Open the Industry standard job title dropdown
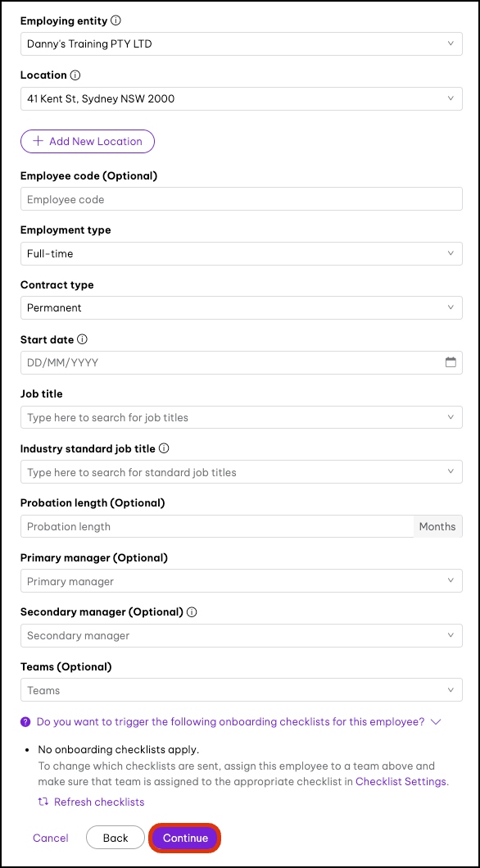The height and width of the screenshot is (868, 480). pyautogui.click(x=241, y=472)
